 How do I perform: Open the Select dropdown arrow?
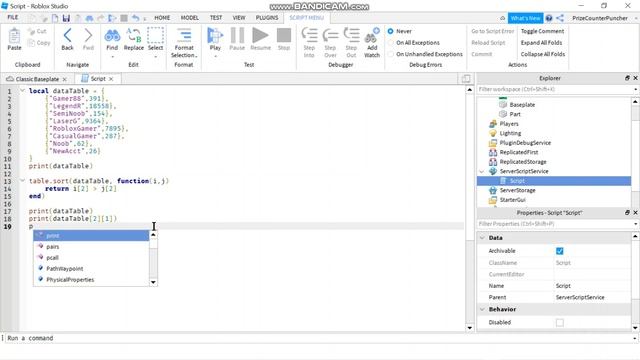pos(156,57)
